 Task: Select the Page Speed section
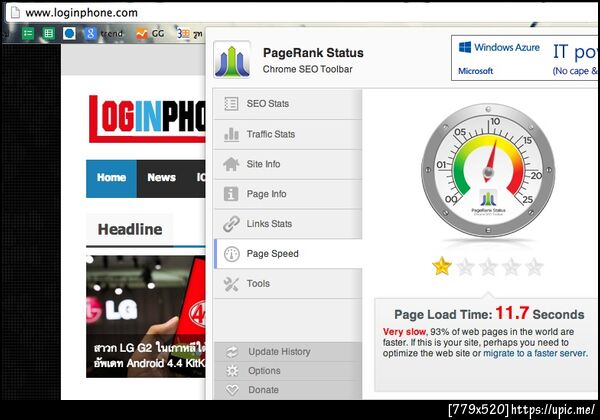pos(287,254)
